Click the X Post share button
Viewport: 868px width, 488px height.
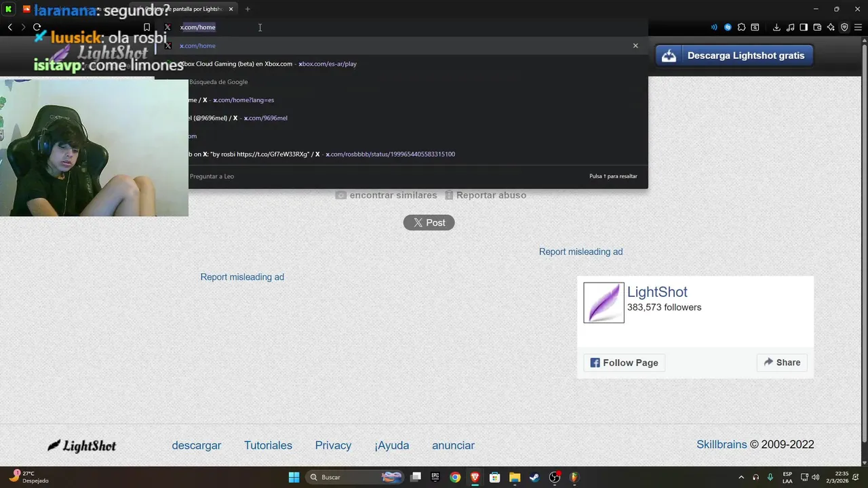tap(429, 222)
